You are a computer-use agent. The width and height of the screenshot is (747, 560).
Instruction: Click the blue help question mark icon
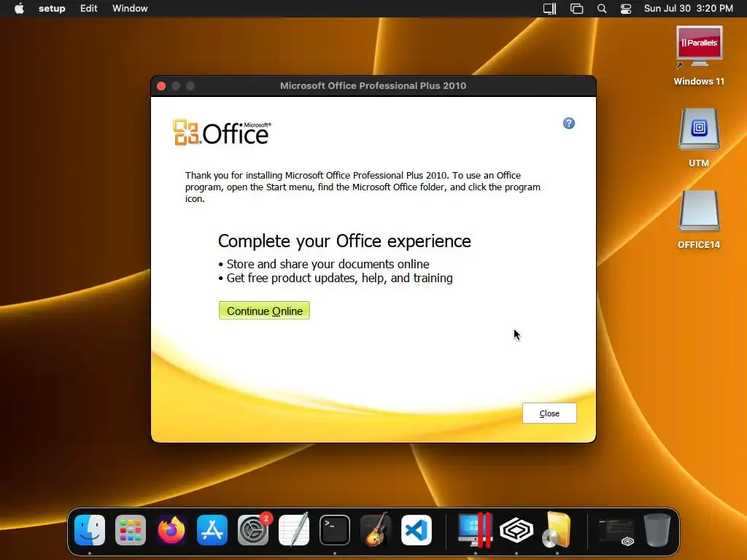click(569, 123)
